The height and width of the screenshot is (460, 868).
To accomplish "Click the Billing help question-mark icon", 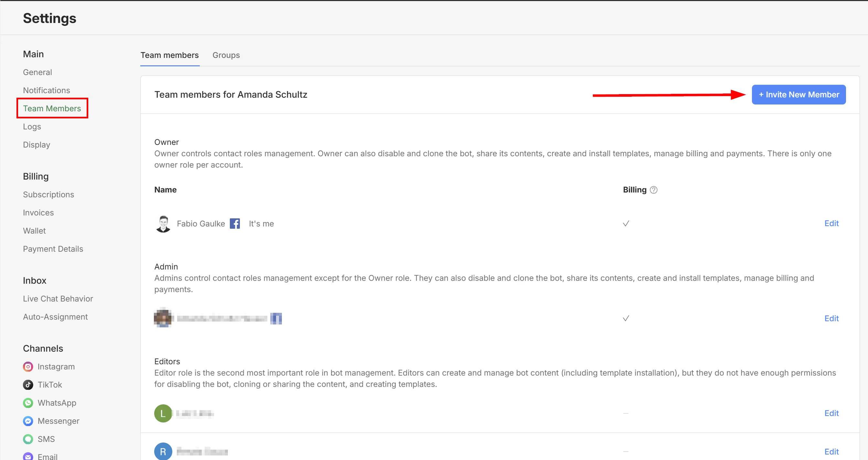I will click(653, 190).
